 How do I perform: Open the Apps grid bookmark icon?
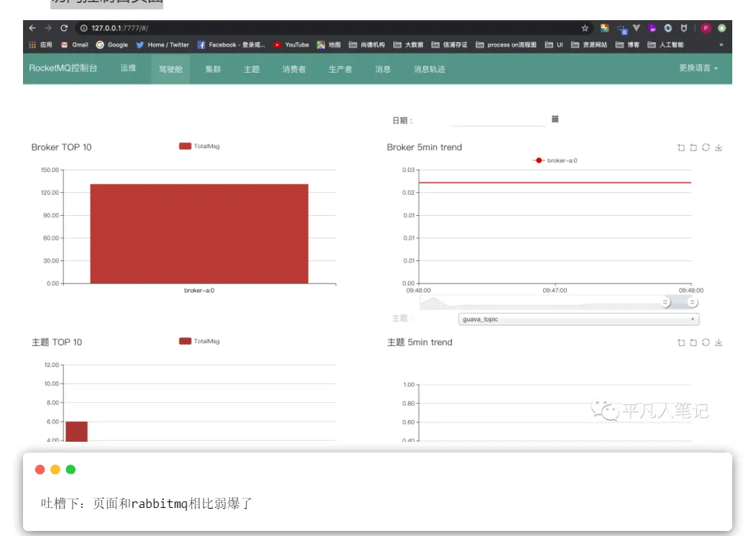point(40,45)
